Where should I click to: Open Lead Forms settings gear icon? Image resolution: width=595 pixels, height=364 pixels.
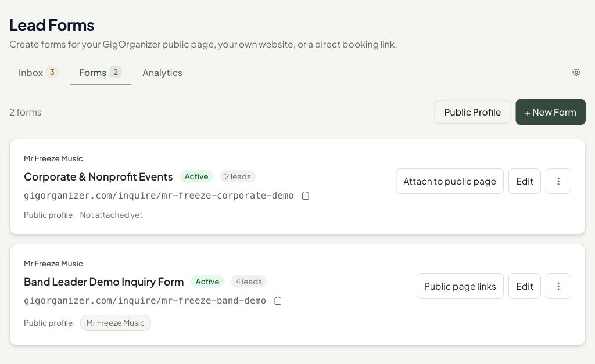(576, 73)
